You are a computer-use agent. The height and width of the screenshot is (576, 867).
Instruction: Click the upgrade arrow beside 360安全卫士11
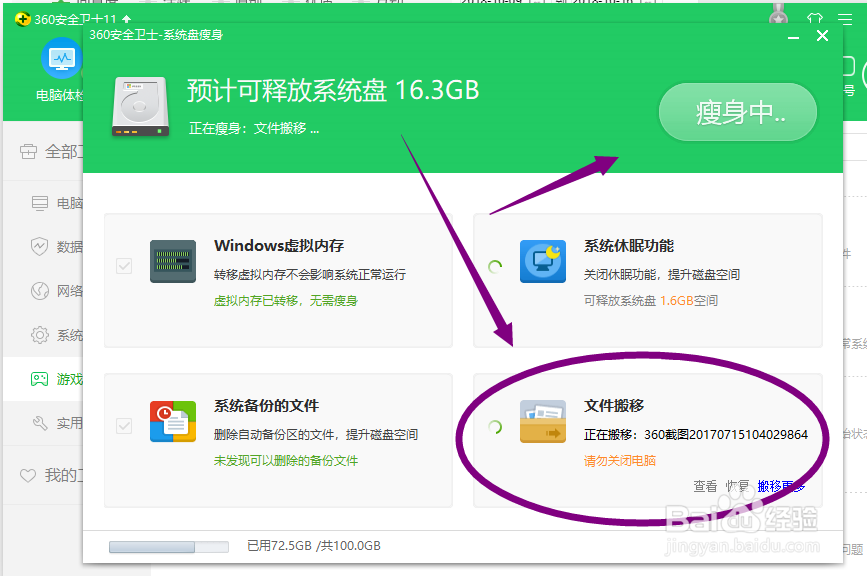coord(127,19)
